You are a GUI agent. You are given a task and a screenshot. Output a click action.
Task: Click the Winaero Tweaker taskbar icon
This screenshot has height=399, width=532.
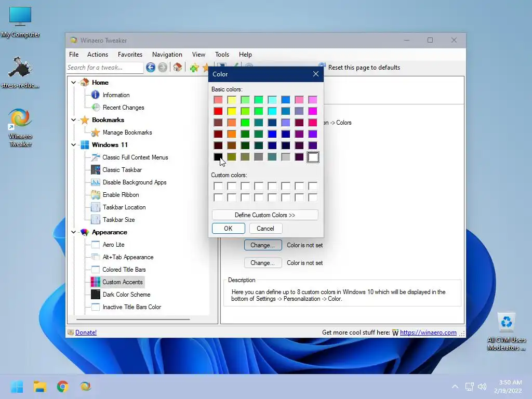point(86,387)
